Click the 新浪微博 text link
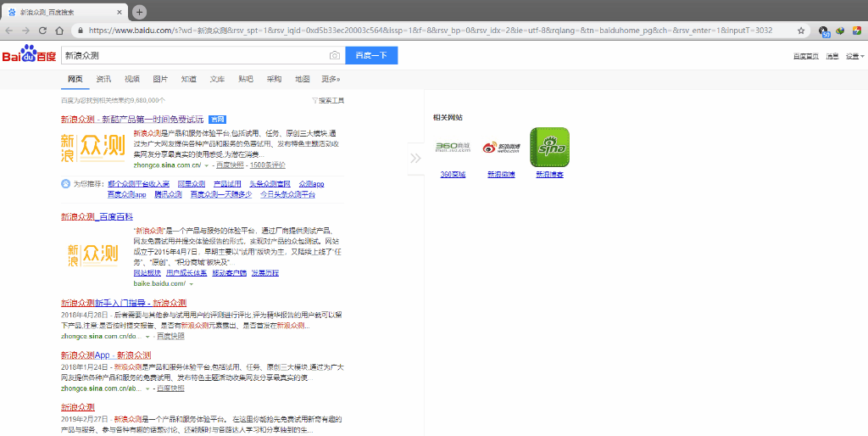The width and height of the screenshot is (868, 436). point(501,175)
